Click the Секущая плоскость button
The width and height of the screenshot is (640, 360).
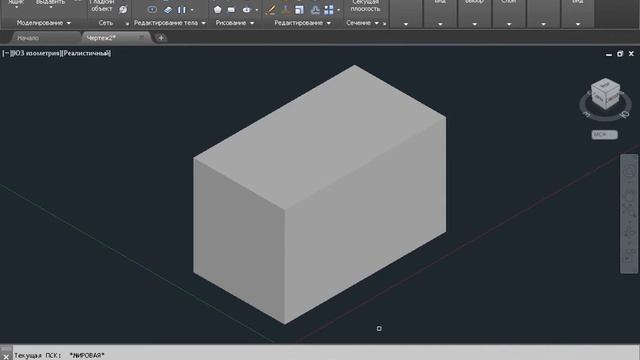(x=365, y=6)
